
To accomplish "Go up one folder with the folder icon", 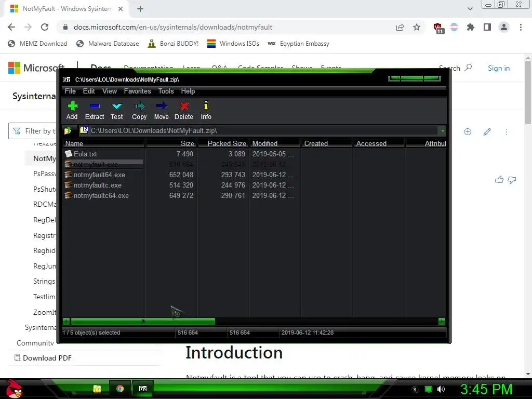I will click(x=68, y=130).
